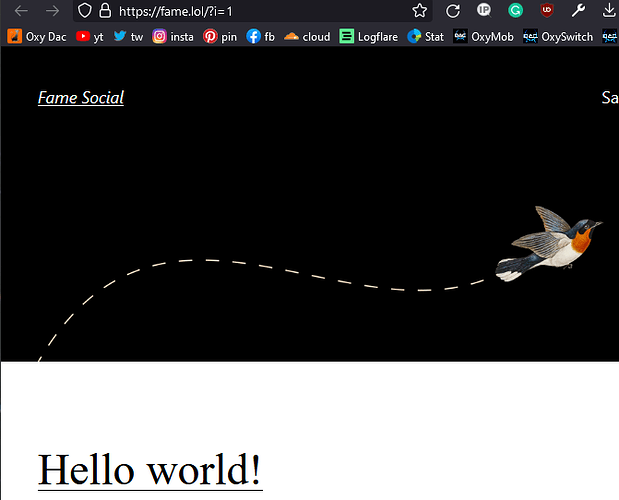
Task: Open the downloads arrow icon
Action: coord(609,11)
